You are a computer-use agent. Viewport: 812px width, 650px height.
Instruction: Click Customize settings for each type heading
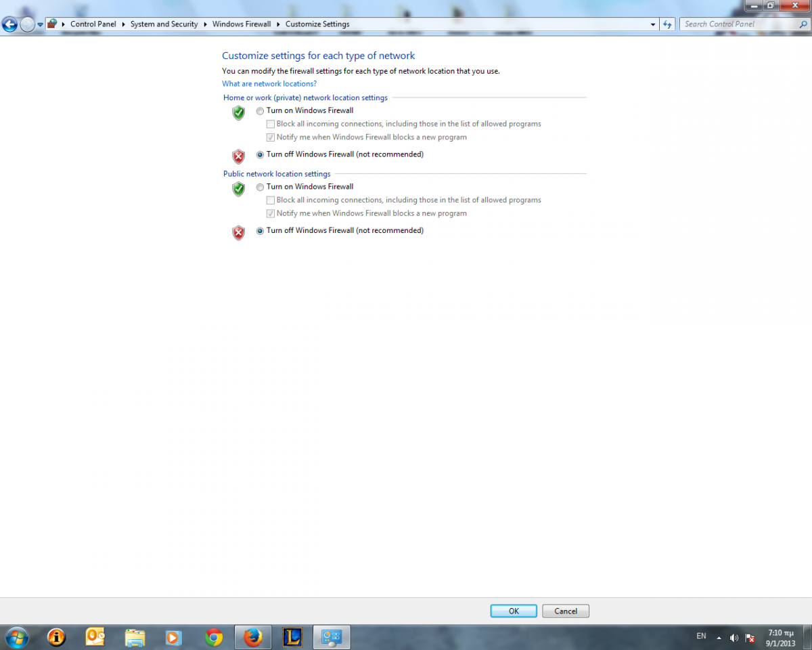pyautogui.click(x=319, y=56)
